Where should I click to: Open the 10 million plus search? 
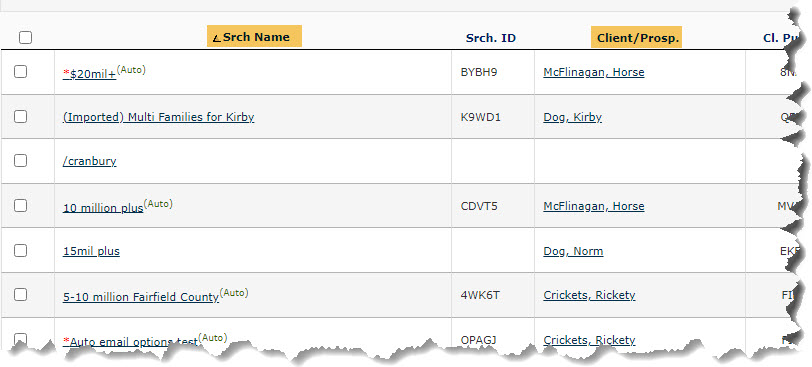point(103,208)
